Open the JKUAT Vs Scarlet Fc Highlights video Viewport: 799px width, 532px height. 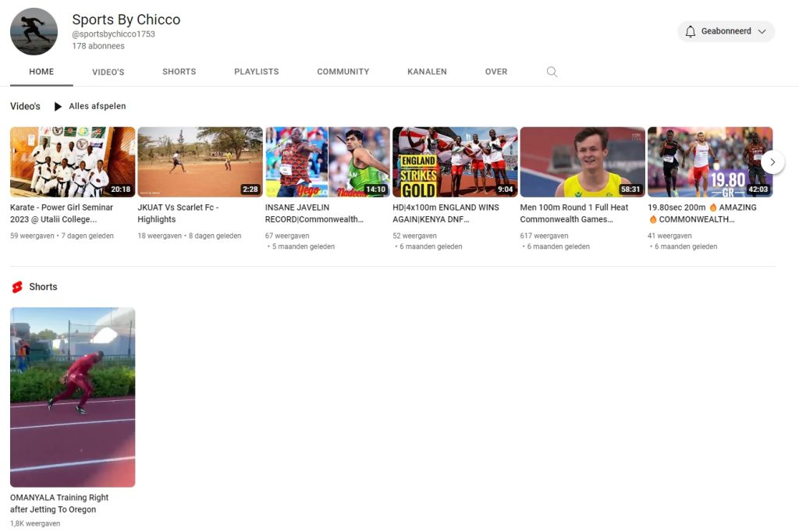200,161
